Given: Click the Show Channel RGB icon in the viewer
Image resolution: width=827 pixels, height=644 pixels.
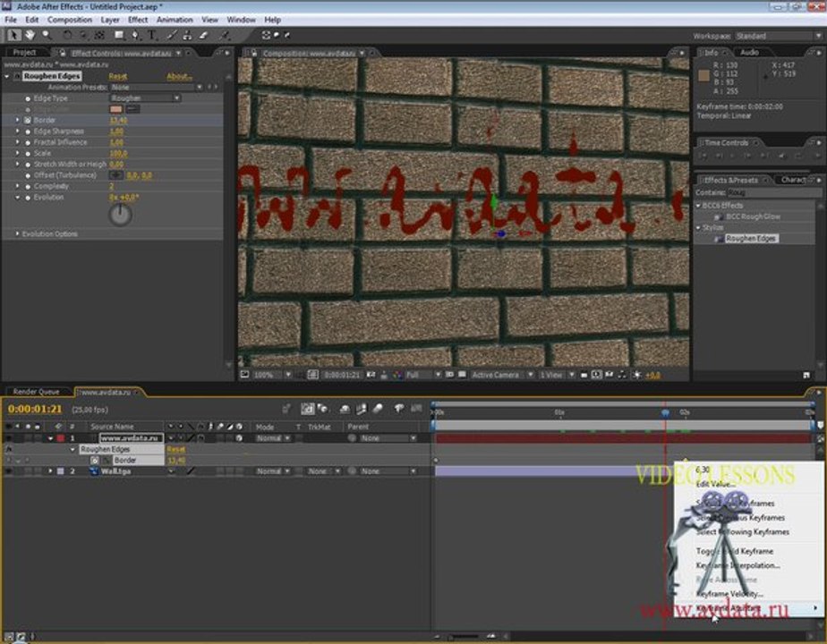Looking at the screenshot, I should (397, 375).
